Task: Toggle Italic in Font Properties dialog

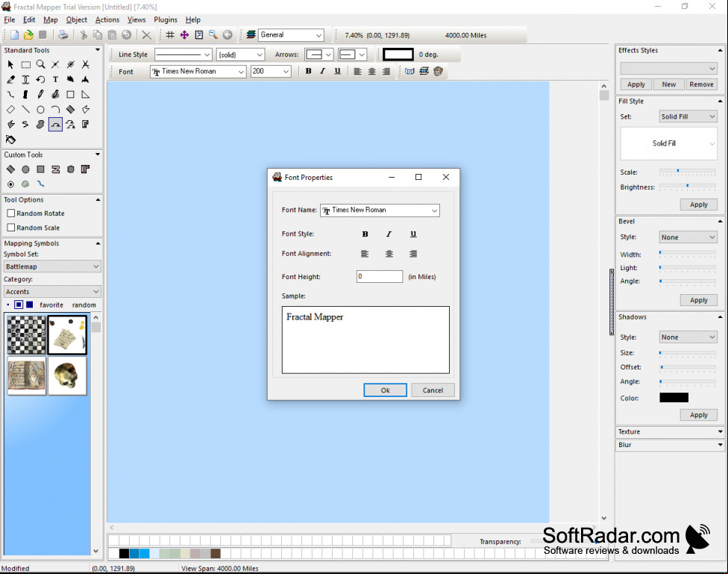Action: coord(389,234)
